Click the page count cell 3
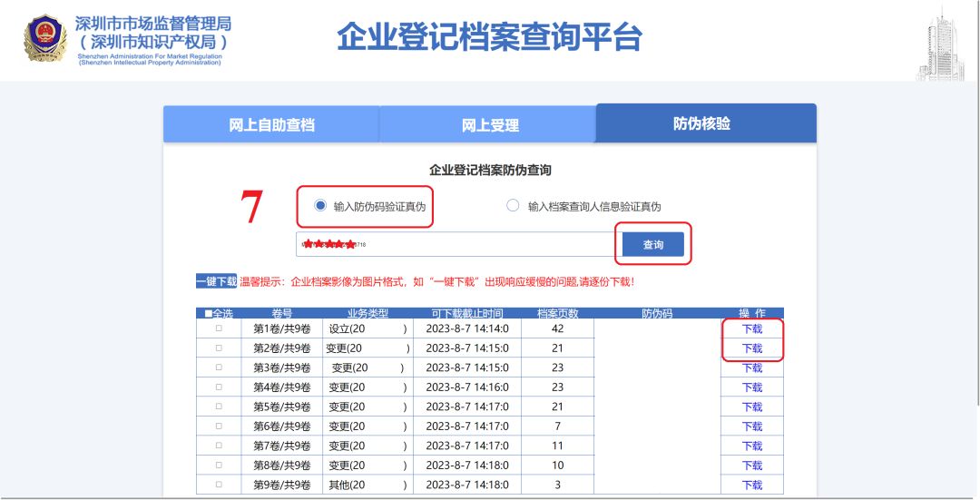The height and width of the screenshot is (500, 980). [557, 485]
